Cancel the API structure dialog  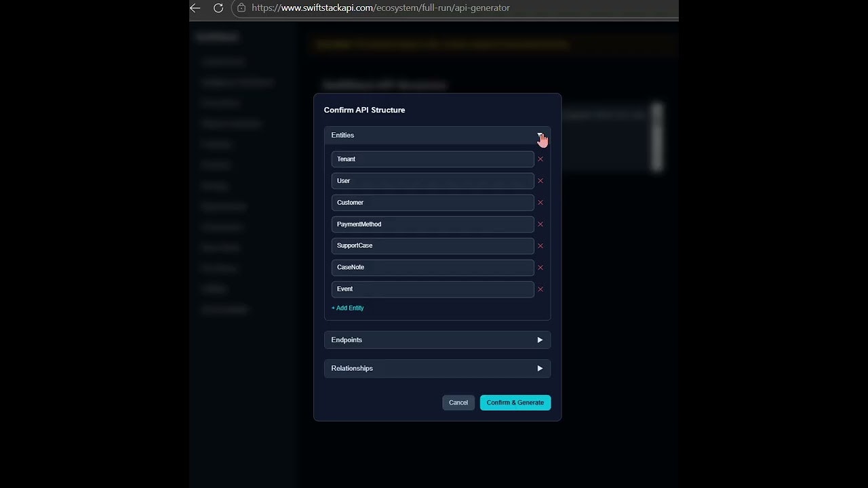click(458, 402)
